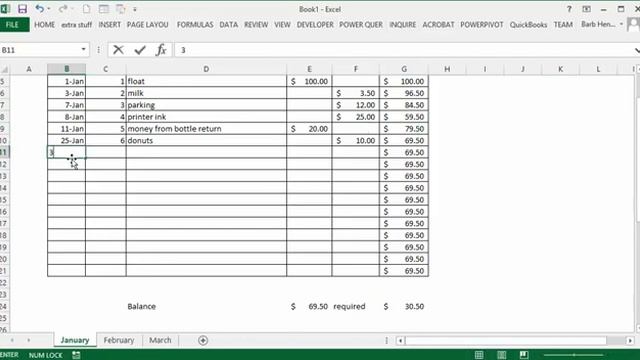Viewport: 640px width, 360px height.
Task: Open Customize Quick Access Toolbar dropdown
Action: click(135, 9)
